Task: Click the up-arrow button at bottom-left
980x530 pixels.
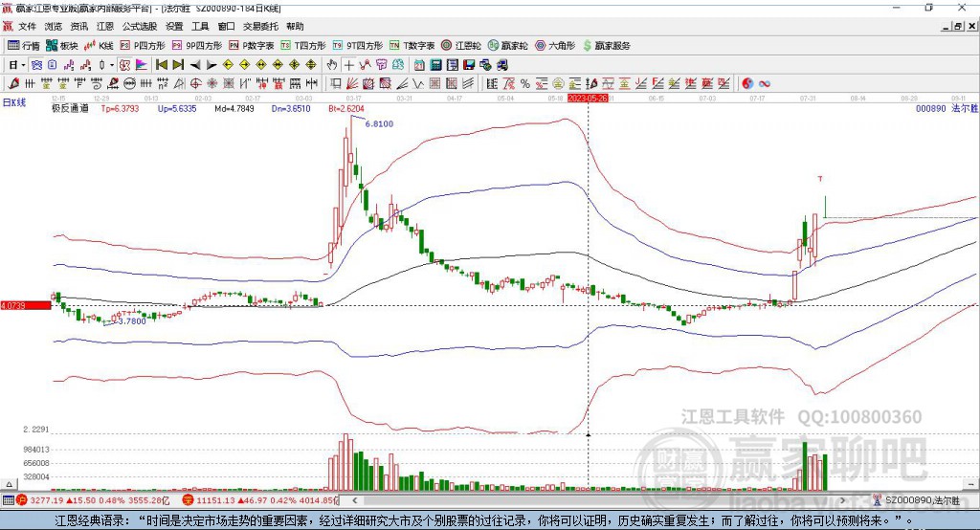Action: tap(9, 484)
